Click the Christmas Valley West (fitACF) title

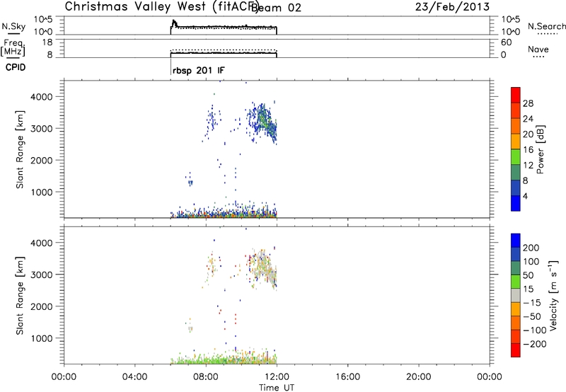(161, 7)
